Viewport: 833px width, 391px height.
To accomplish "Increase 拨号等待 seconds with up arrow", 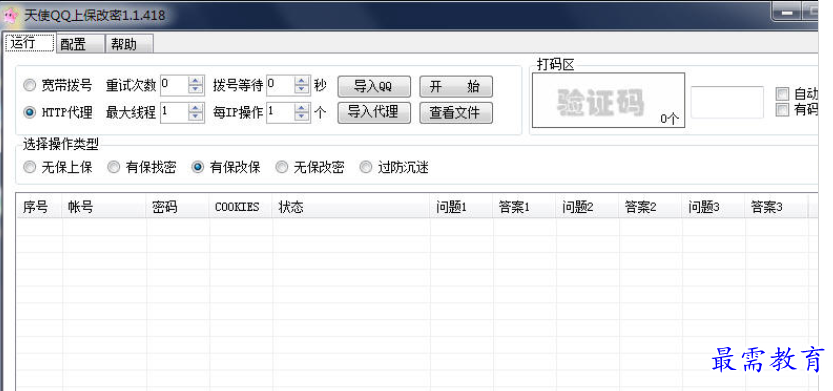I will click(x=302, y=81).
